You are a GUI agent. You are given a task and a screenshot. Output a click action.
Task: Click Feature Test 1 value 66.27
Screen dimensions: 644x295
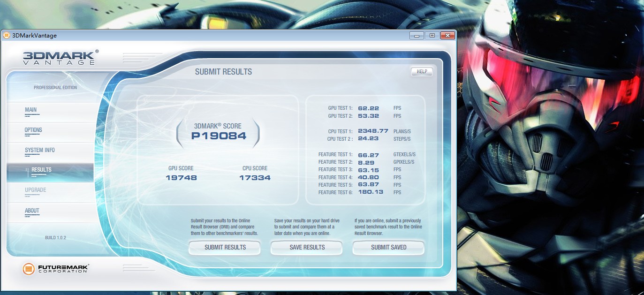368,154
